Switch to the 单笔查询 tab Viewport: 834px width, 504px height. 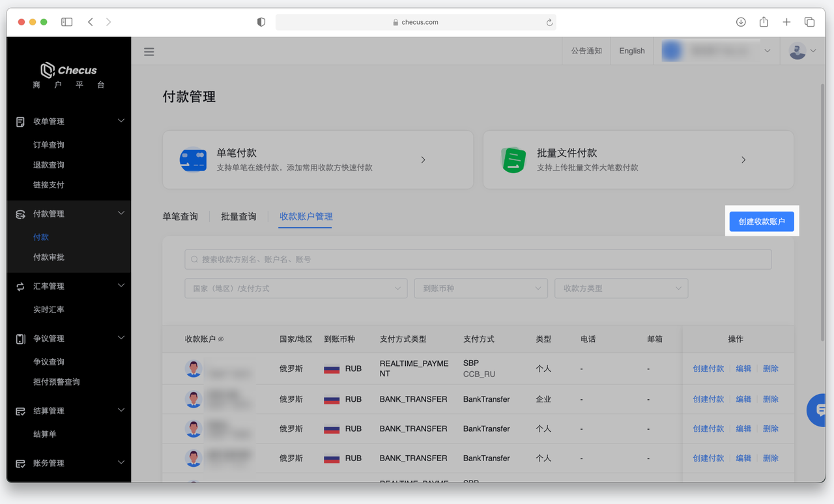point(180,216)
